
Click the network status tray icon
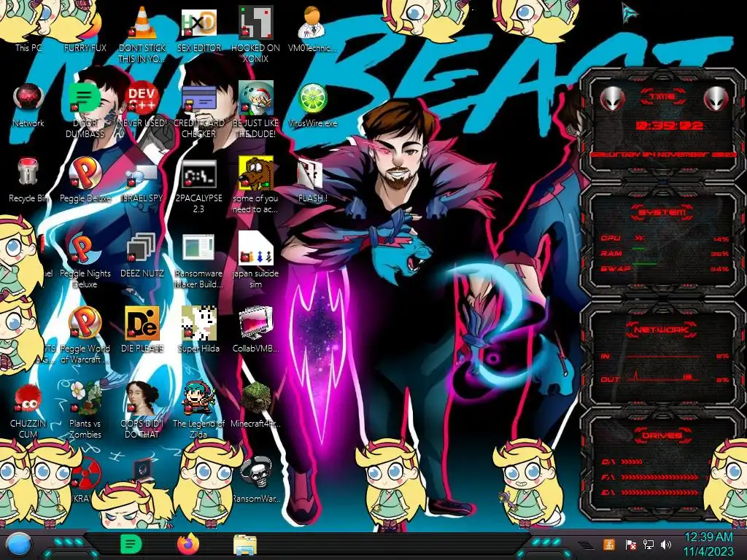point(648,545)
